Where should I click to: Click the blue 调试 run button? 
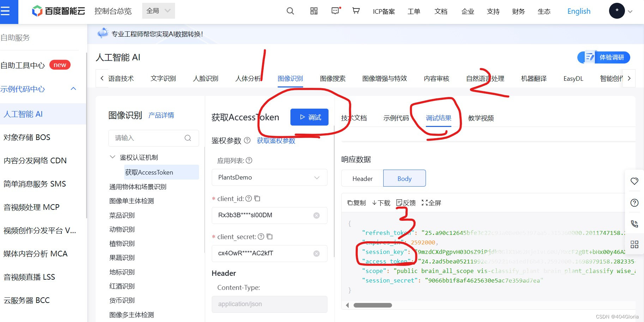(309, 117)
